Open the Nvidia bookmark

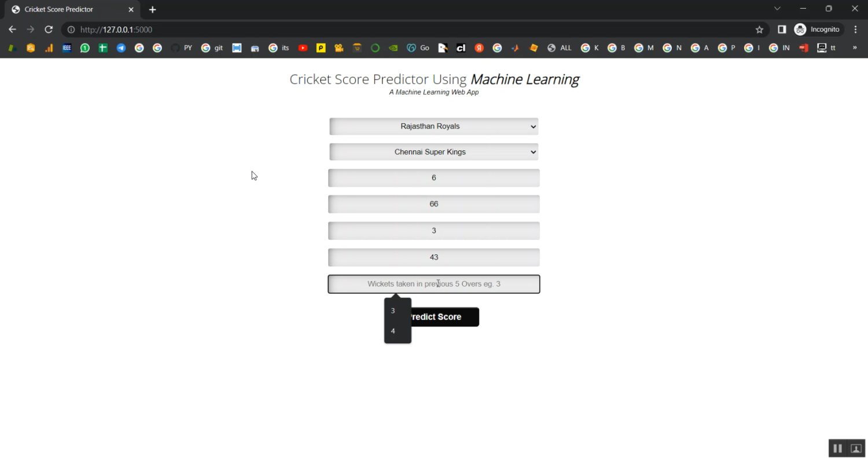point(393,48)
